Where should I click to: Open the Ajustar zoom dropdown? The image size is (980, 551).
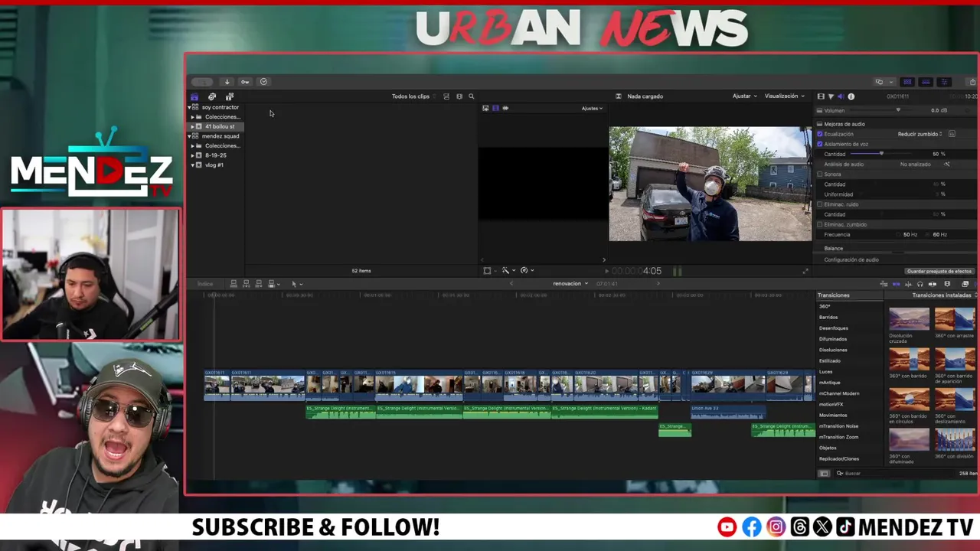744,96
